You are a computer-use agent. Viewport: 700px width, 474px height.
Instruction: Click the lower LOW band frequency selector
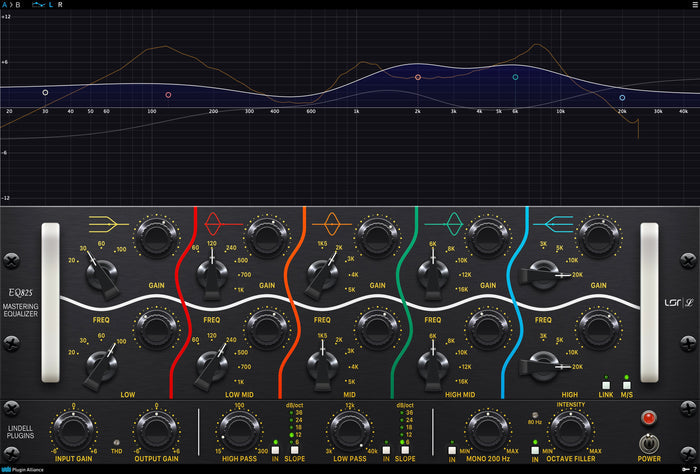[101, 367]
